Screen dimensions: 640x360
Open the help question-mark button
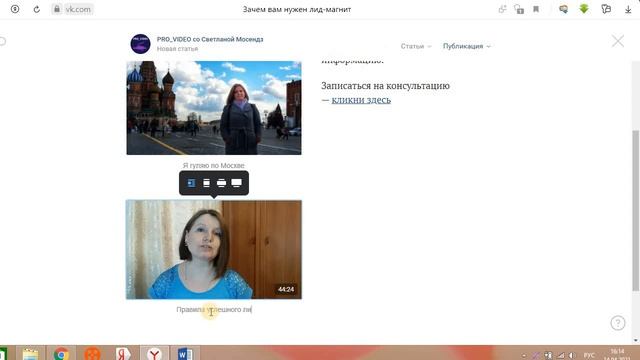click(618, 323)
